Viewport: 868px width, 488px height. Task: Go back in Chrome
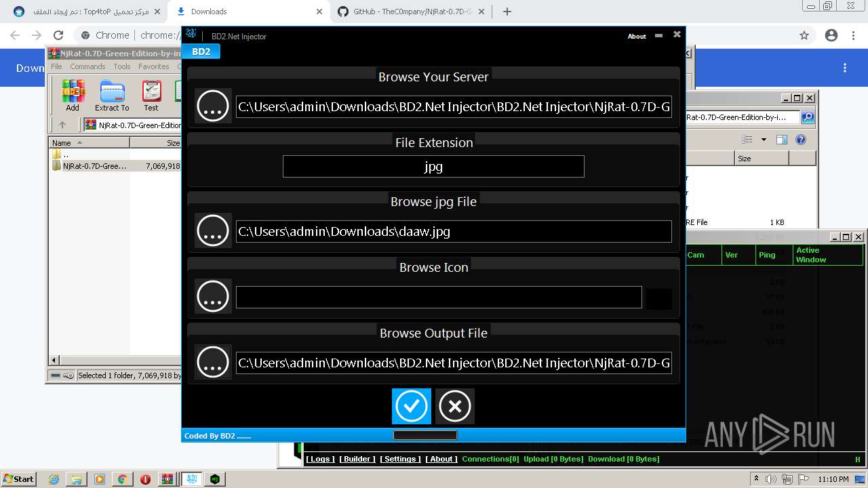point(15,35)
